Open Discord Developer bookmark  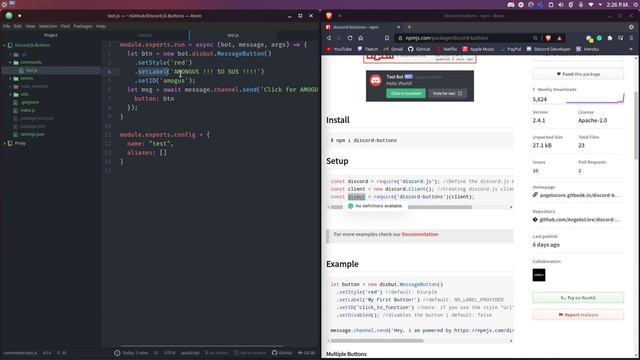coord(548,49)
